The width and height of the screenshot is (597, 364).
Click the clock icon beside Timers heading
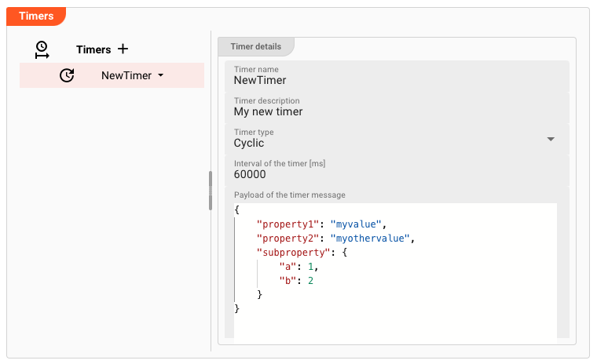pyautogui.click(x=42, y=49)
